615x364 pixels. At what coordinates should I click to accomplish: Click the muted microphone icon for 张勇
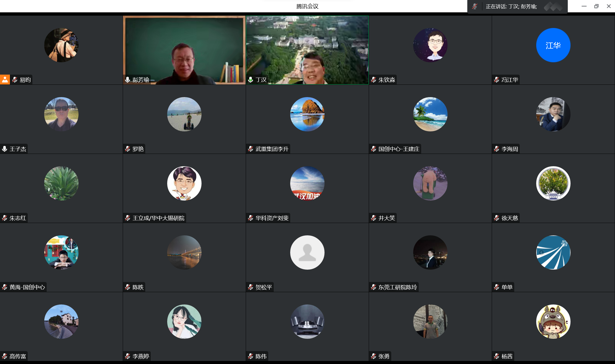(x=373, y=356)
